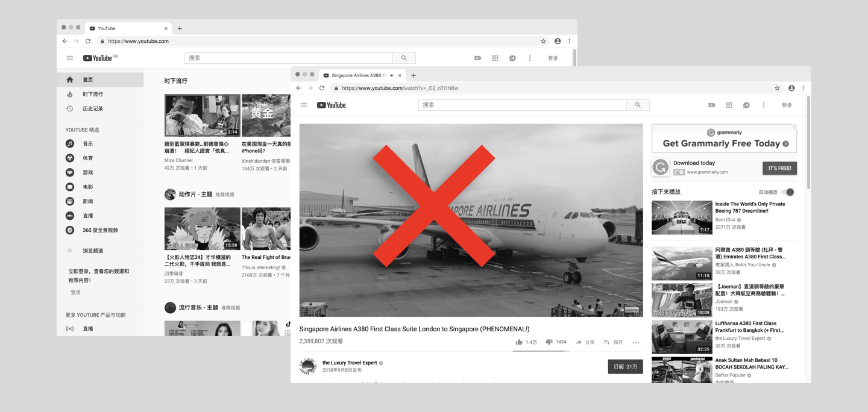
Task: Open Chrome menu in front window toolbar
Action: (x=803, y=88)
